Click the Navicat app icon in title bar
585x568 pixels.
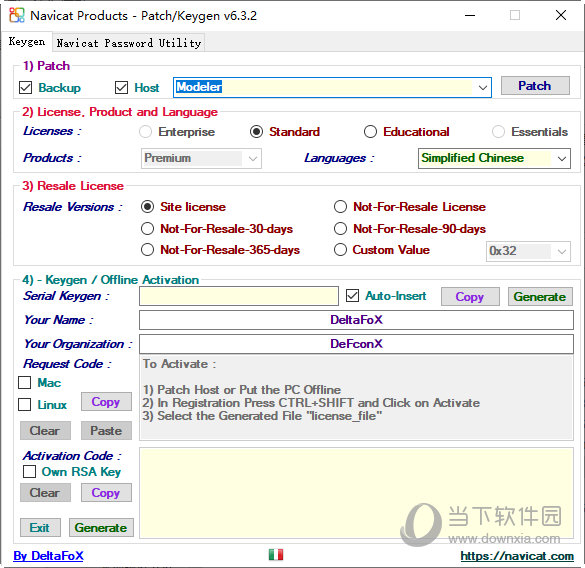17,15
